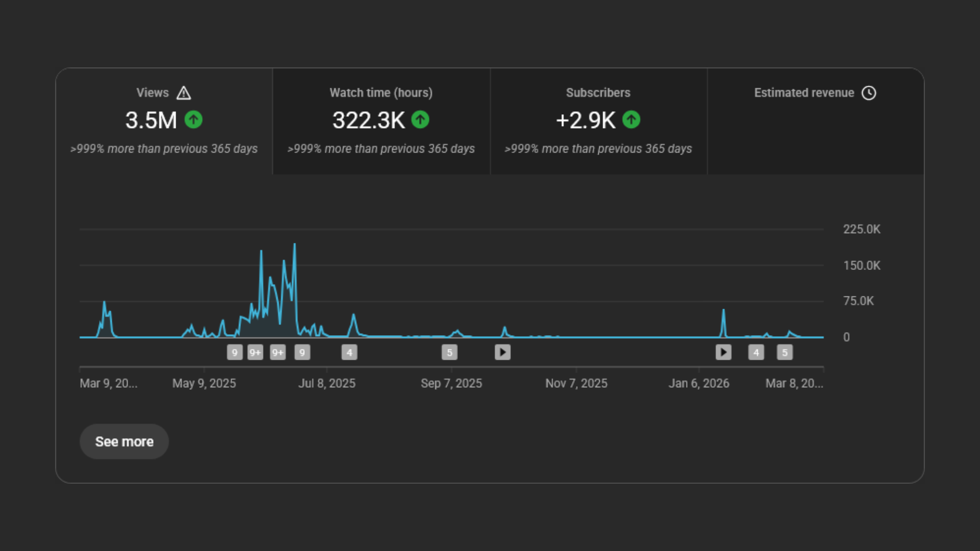This screenshot has width=980, height=551.
Task: Open the Estimated revenue tab
Action: click(x=815, y=121)
